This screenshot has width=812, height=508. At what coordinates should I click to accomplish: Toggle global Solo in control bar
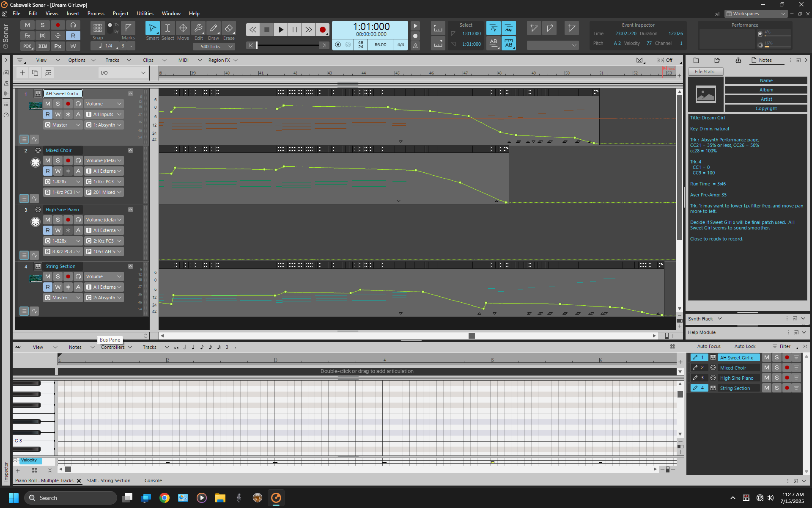pyautogui.click(x=43, y=25)
